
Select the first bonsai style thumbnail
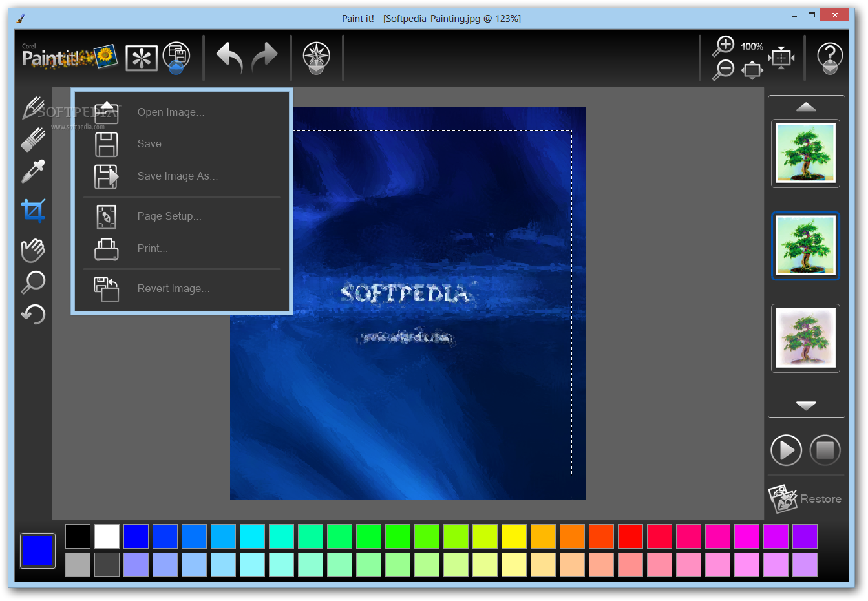click(805, 153)
